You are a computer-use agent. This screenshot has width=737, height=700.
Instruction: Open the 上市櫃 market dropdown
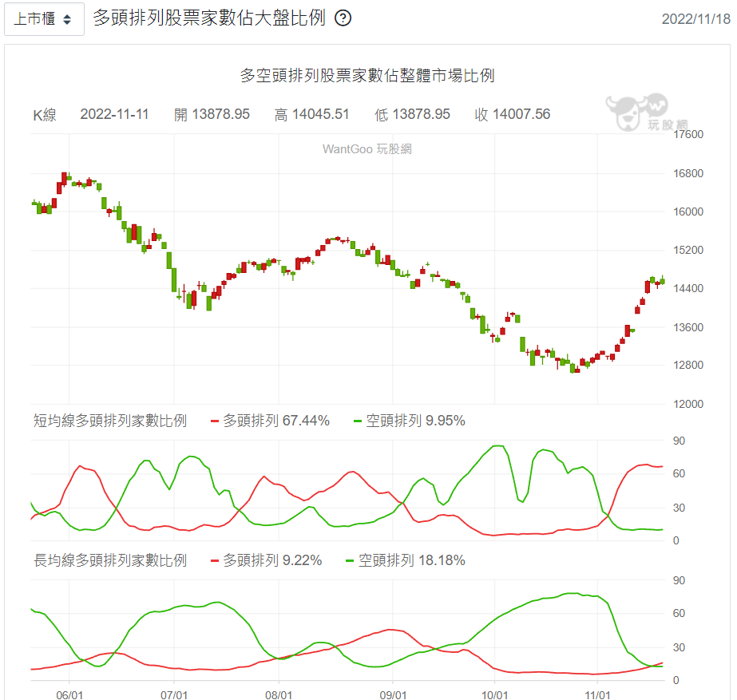(x=44, y=19)
